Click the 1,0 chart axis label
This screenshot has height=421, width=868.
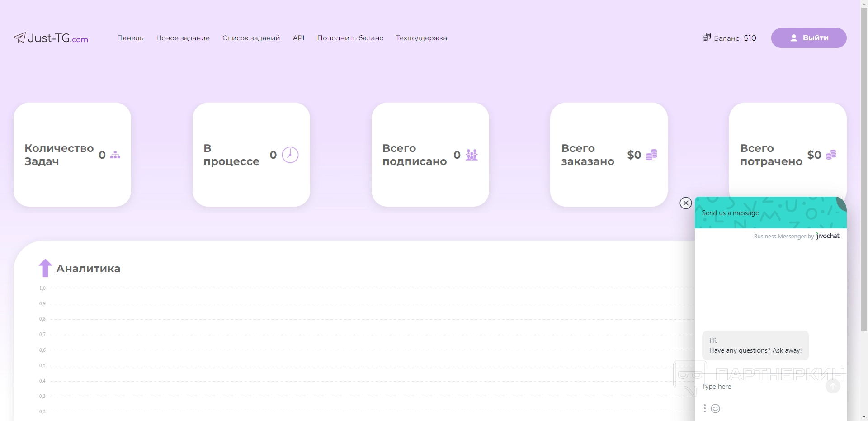[42, 289]
